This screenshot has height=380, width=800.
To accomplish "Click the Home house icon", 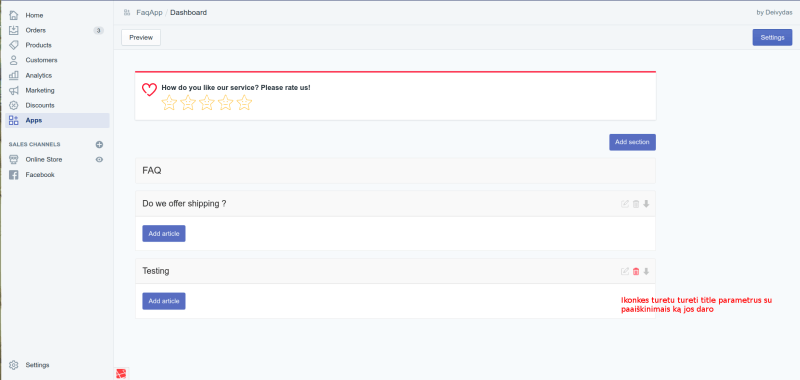I will 14,15.
